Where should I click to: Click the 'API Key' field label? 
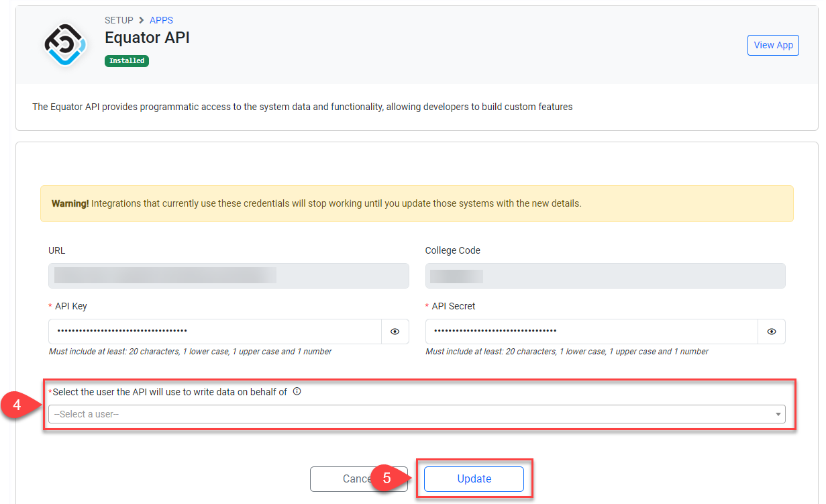tap(70, 306)
